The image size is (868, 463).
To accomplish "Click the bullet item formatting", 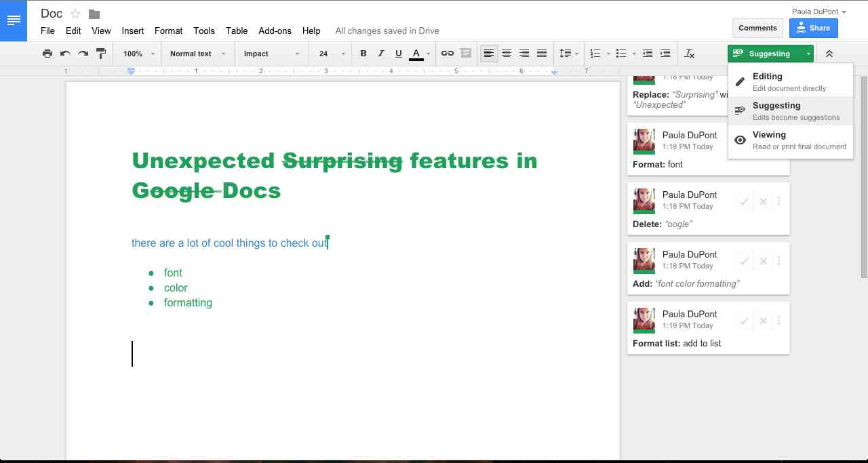I will 188,302.
